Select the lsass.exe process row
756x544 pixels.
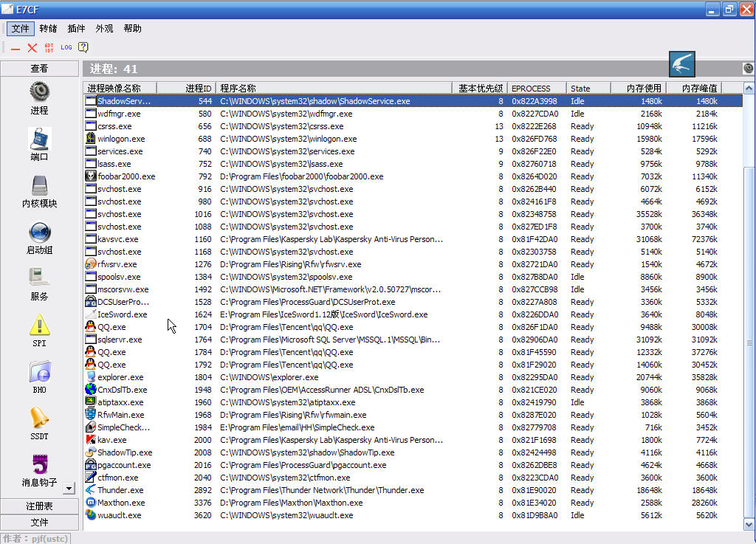click(413, 164)
